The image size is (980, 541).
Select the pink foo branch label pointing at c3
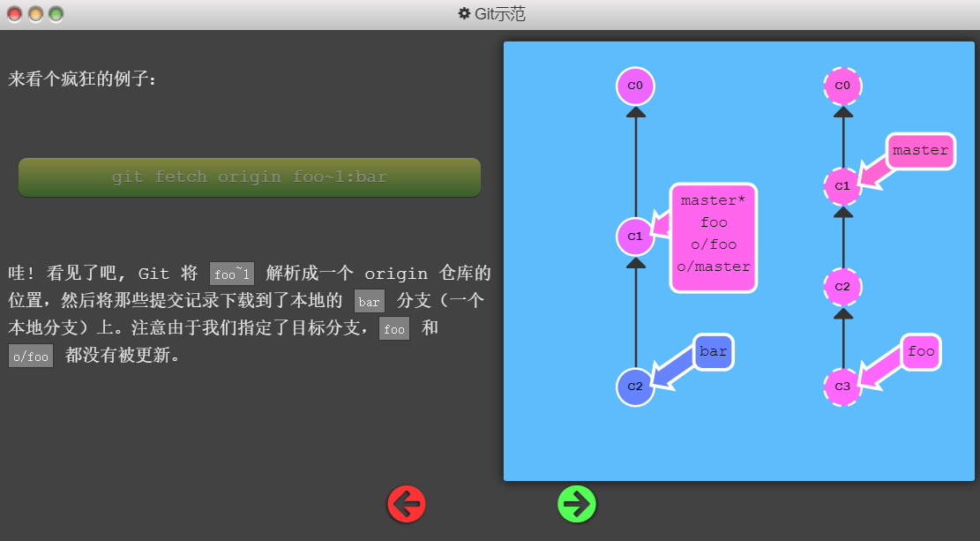click(x=920, y=352)
